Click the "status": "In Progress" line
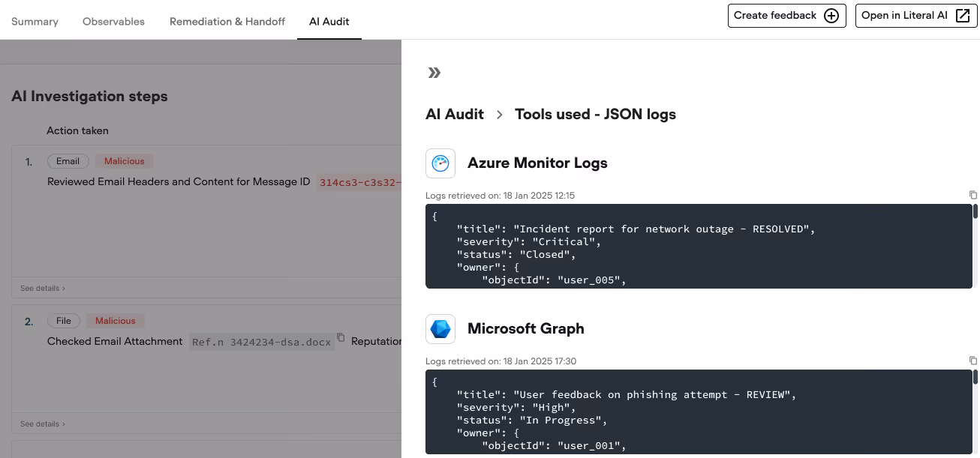The height and width of the screenshot is (458, 980). pos(532,421)
